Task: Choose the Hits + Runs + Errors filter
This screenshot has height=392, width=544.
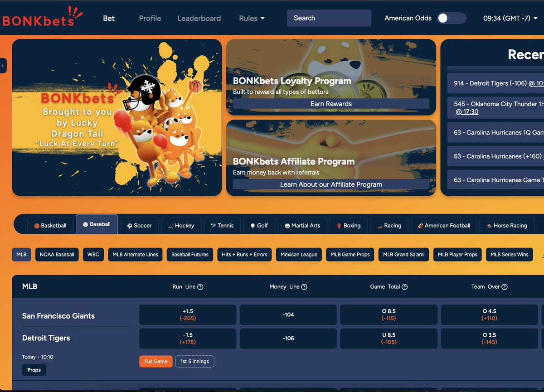Action: [244, 254]
